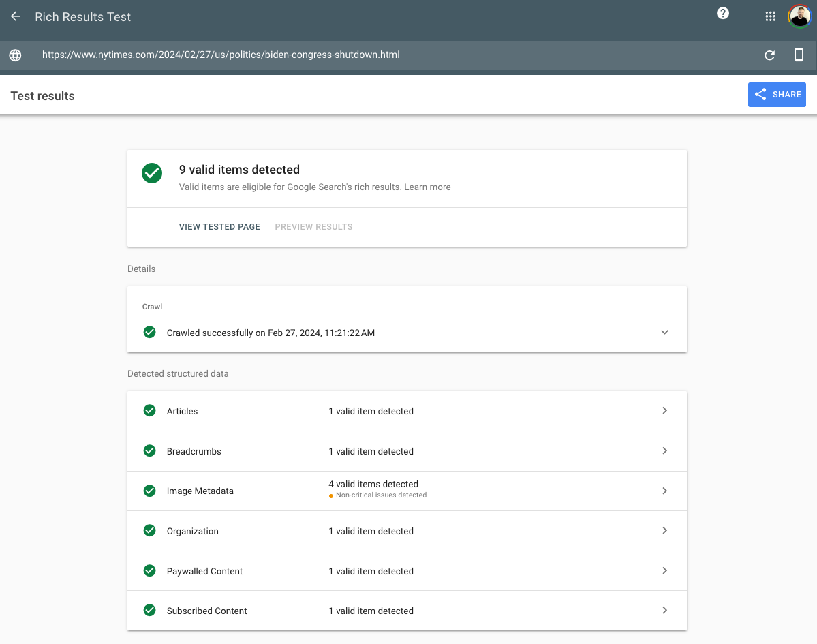Switch to View Tested Page
817x644 pixels.
coord(219,226)
